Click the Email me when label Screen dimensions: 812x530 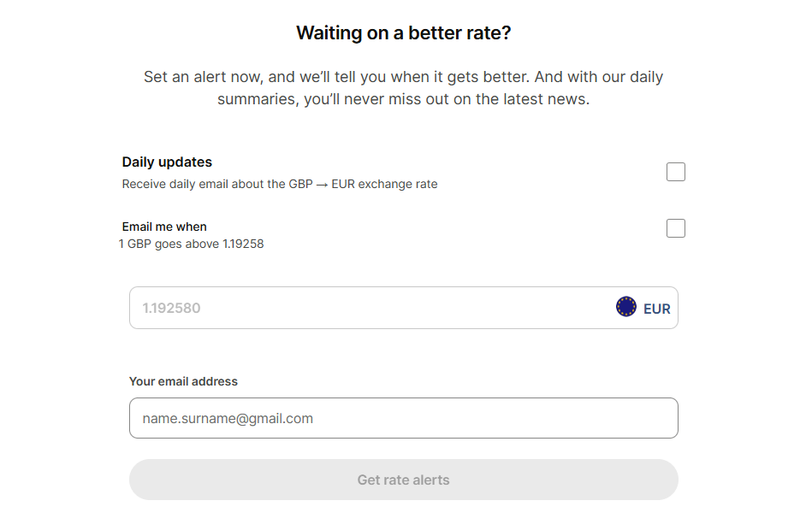click(164, 227)
